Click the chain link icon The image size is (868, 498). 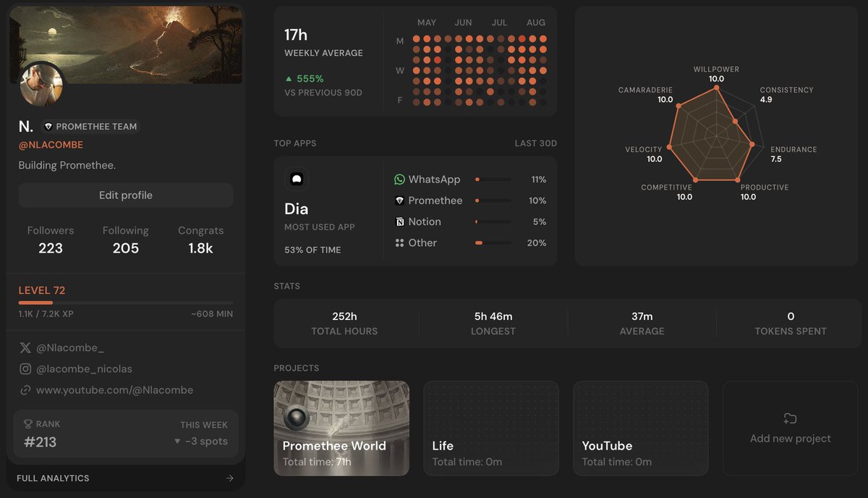point(25,390)
